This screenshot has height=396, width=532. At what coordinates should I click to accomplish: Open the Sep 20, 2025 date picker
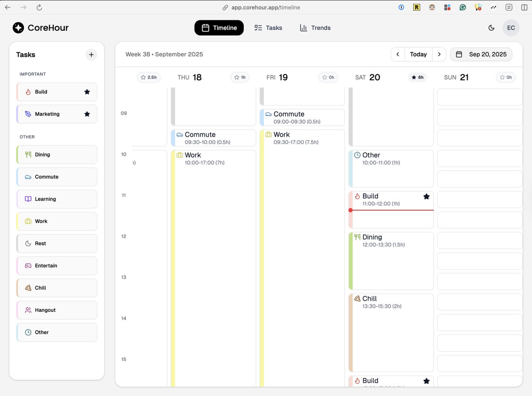pyautogui.click(x=481, y=54)
